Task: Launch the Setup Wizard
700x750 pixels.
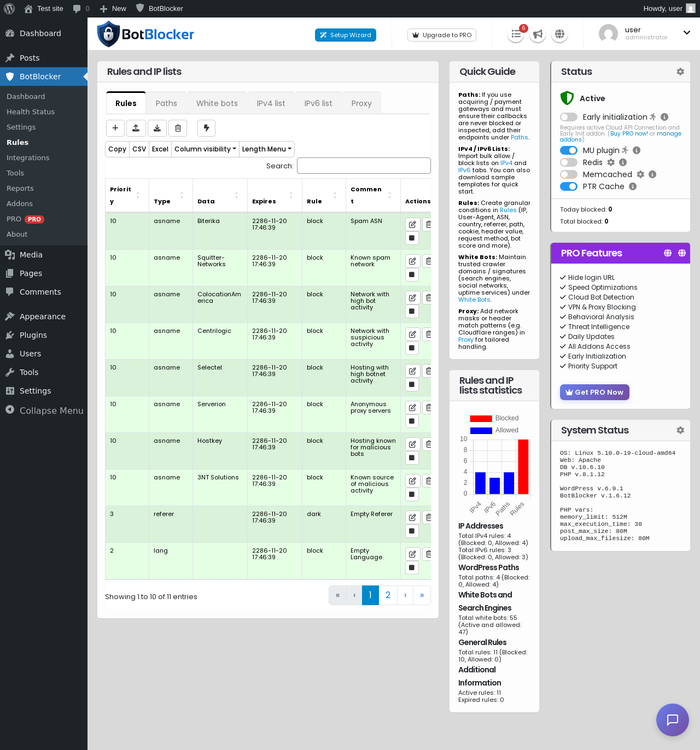Action: (346, 35)
